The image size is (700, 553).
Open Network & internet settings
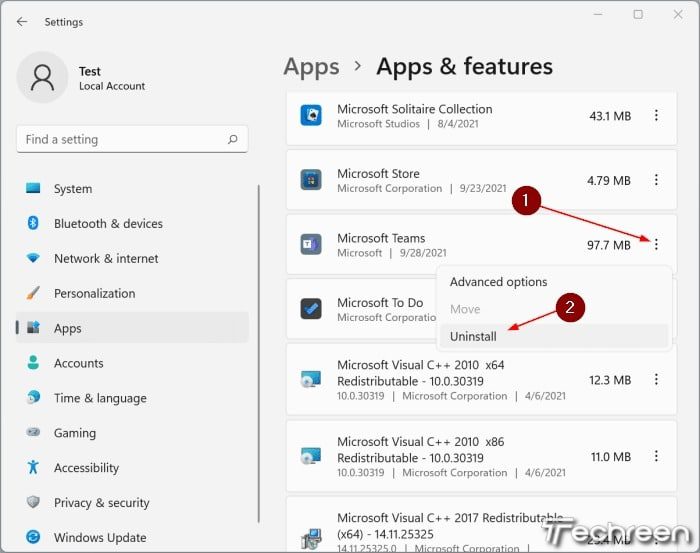coord(132,258)
